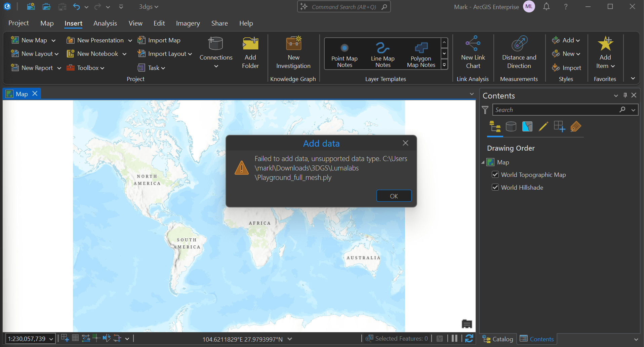This screenshot has height=347, width=644.
Task: Open project folder icon in quick access toolbar
Action: 47,6
